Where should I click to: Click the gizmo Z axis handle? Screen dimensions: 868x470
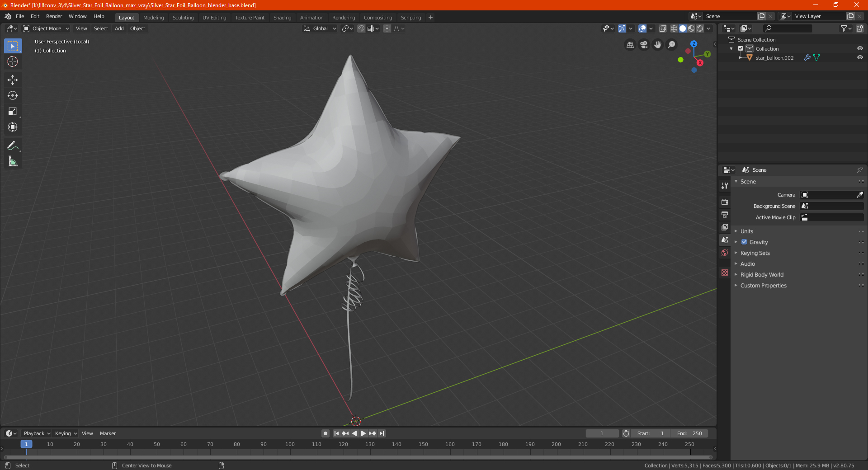(693, 44)
